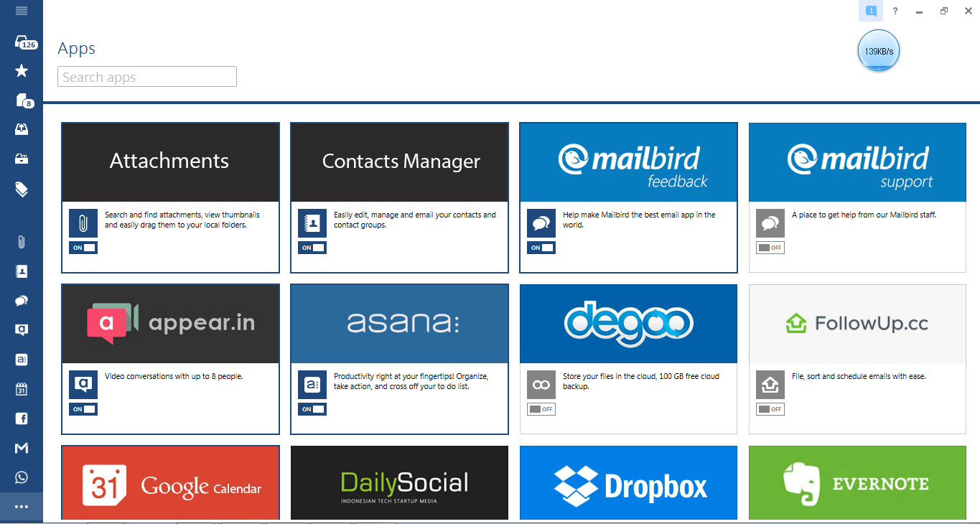Turn off the Contacts Manager toggle

[x=312, y=248]
